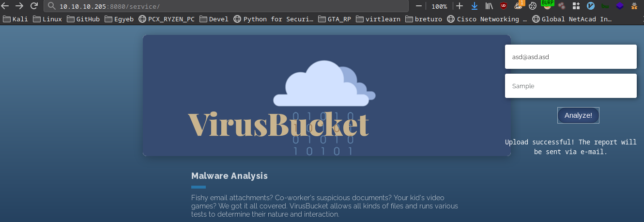Image resolution: width=644 pixels, height=222 pixels.
Task: Open the cookie manager extension
Action: (533, 6)
